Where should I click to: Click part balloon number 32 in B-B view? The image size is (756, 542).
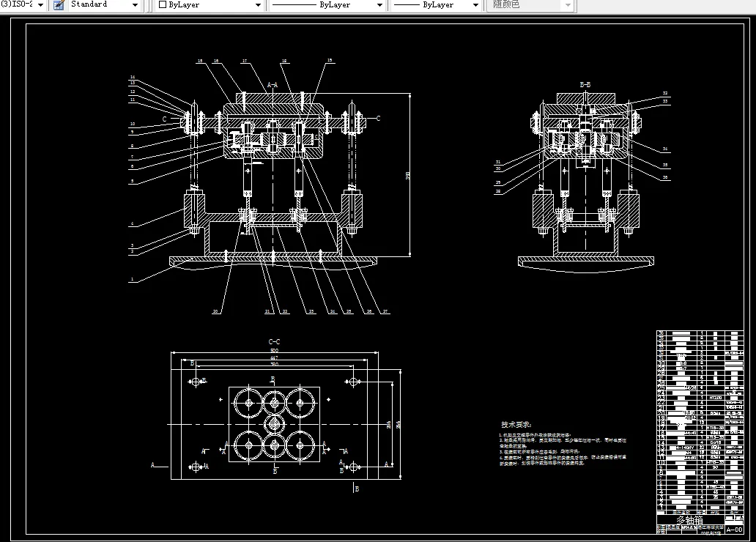click(x=665, y=93)
